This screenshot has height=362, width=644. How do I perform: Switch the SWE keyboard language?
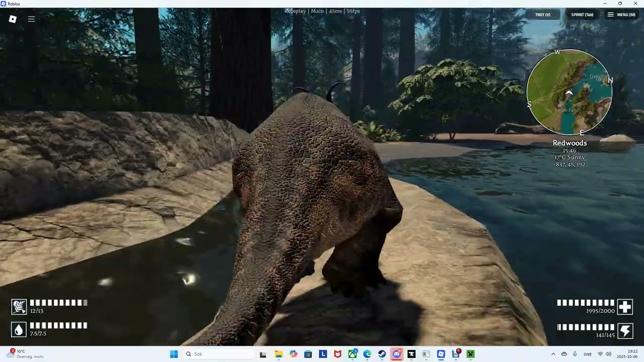pos(588,354)
